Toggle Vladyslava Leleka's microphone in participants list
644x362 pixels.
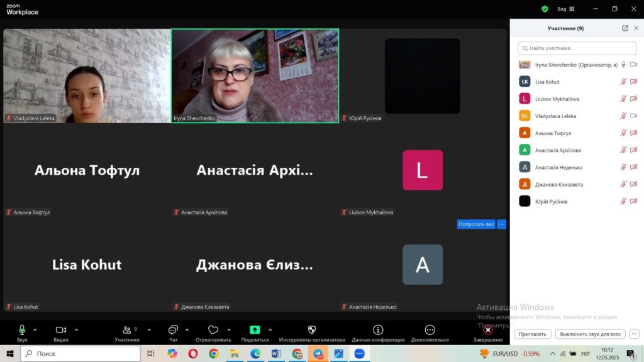623,116
